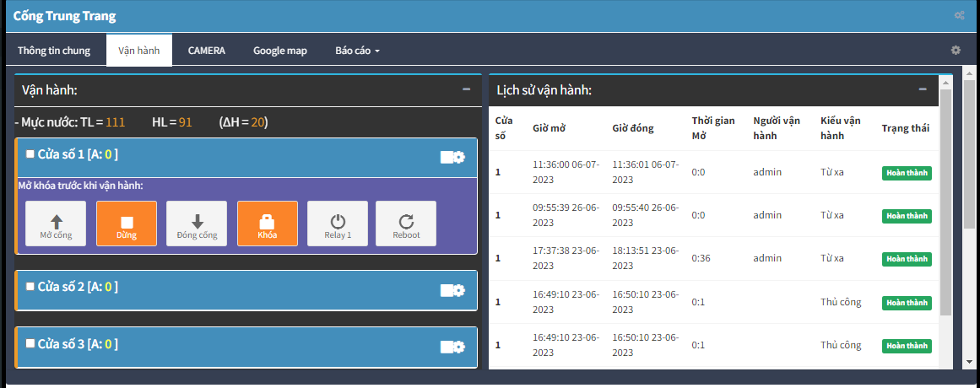Collapse the Lịch sử vận hành panel

[923, 89]
